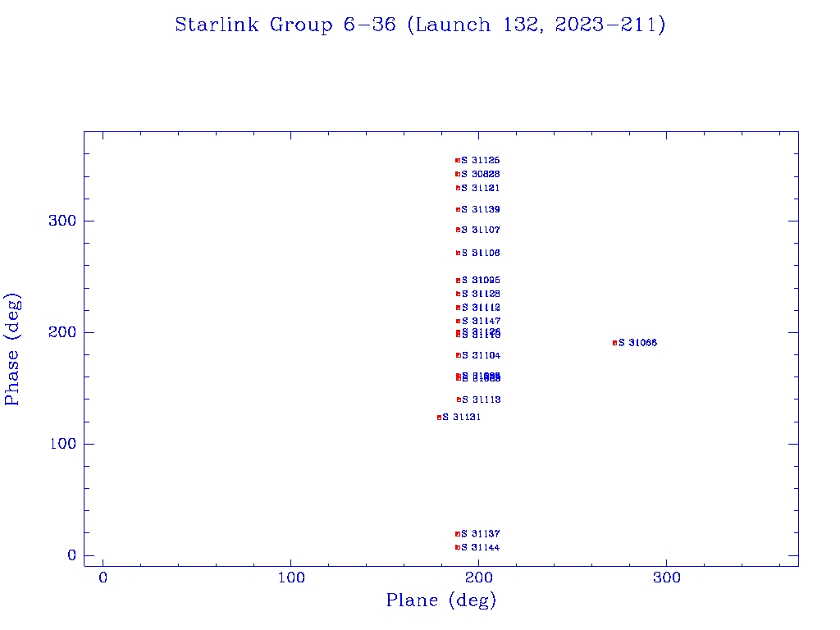Click the Plane axis tick label '0'

[103, 578]
